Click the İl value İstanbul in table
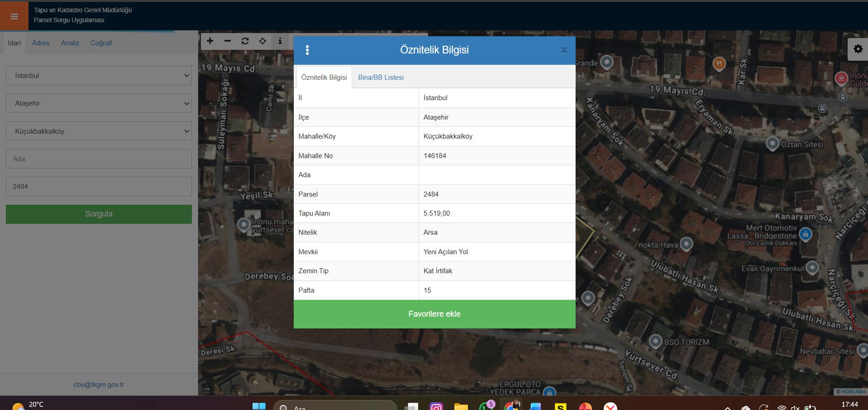868x410 pixels. pyautogui.click(x=435, y=98)
